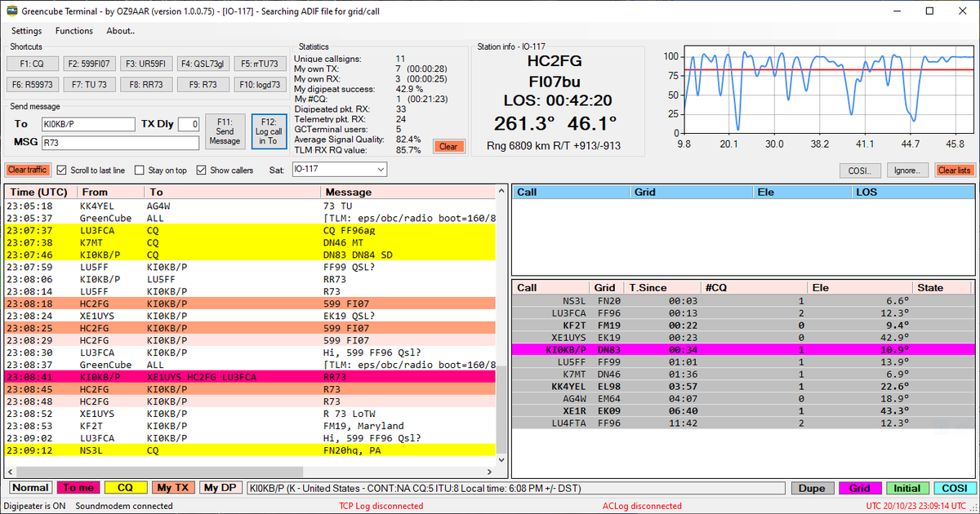Viewport: 980px width, 514px height.
Task: Click the F3: UR59FI shortcut button
Action: click(145, 63)
